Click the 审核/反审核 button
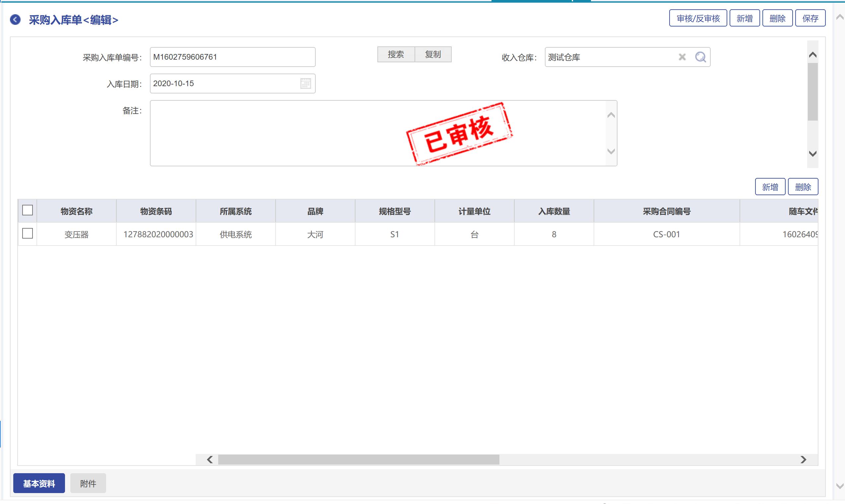Viewport: 845px width, 504px height. tap(698, 18)
